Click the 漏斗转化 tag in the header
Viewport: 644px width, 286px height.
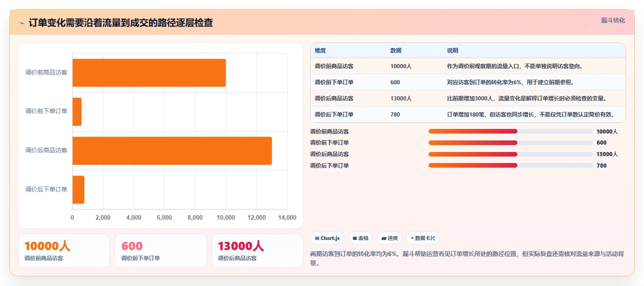[x=613, y=20]
